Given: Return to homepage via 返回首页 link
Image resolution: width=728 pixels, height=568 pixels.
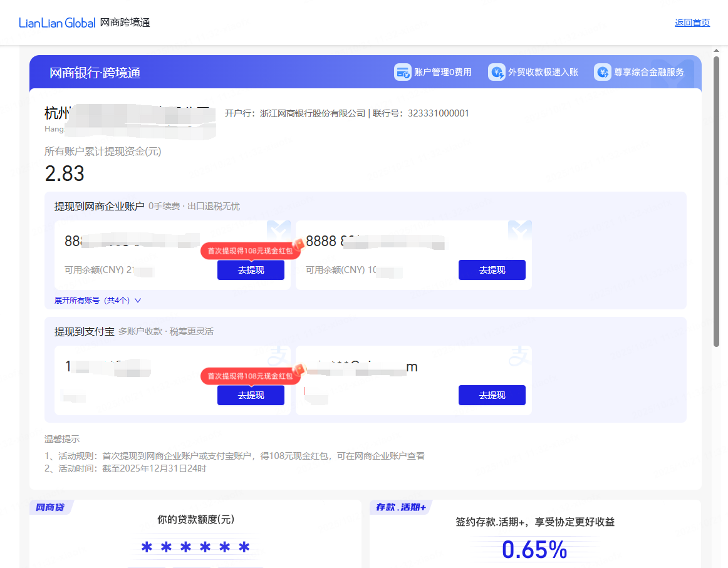Looking at the screenshot, I should [x=692, y=23].
